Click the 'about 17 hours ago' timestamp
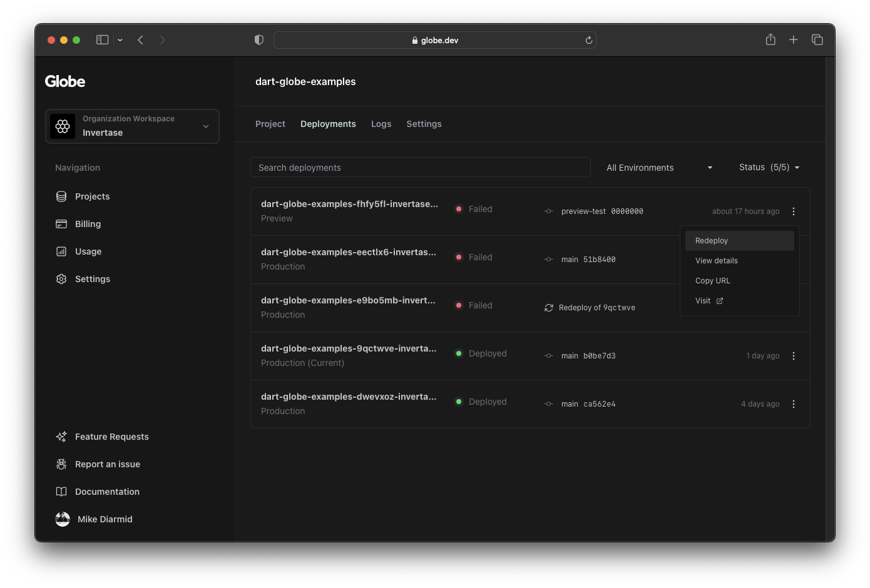Viewport: 870px width, 588px height. pos(746,211)
